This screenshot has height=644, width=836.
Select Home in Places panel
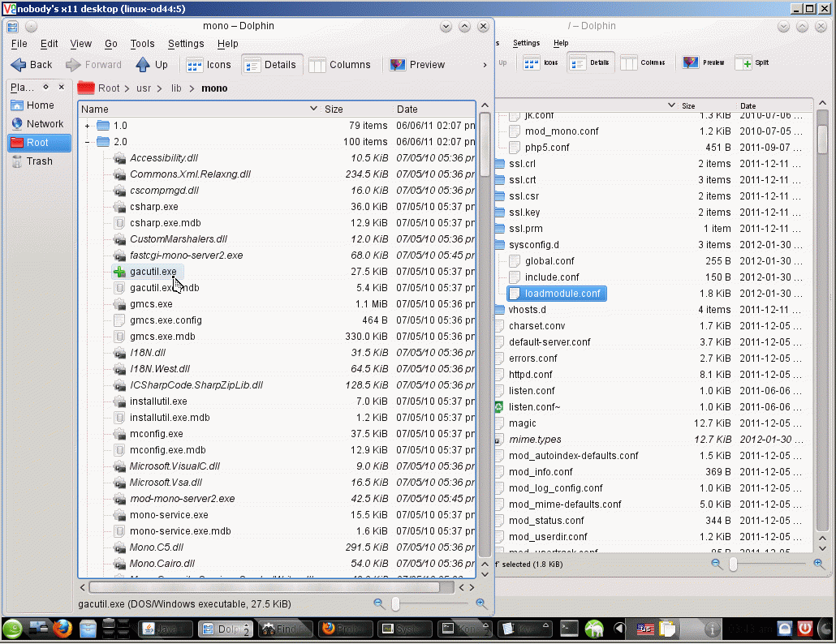tap(40, 105)
